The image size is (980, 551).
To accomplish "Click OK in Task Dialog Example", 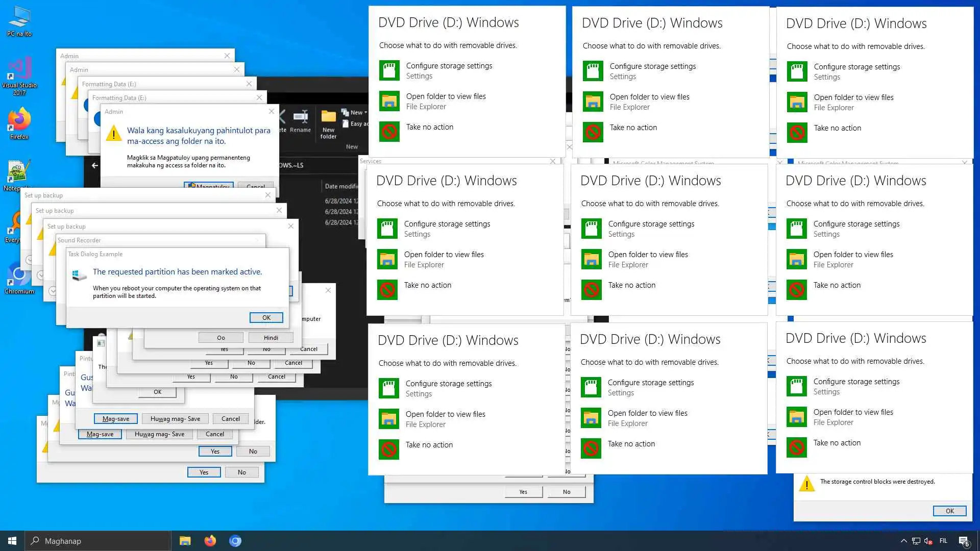I will (266, 317).
